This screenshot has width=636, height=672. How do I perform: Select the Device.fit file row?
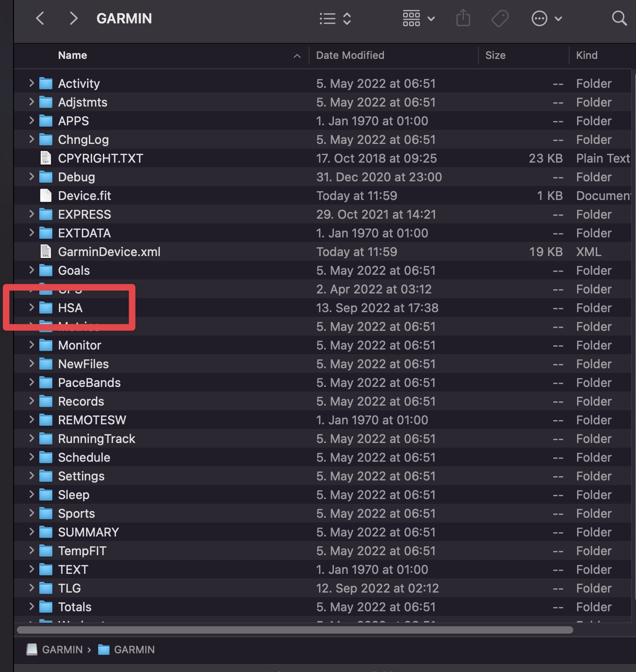(84, 195)
